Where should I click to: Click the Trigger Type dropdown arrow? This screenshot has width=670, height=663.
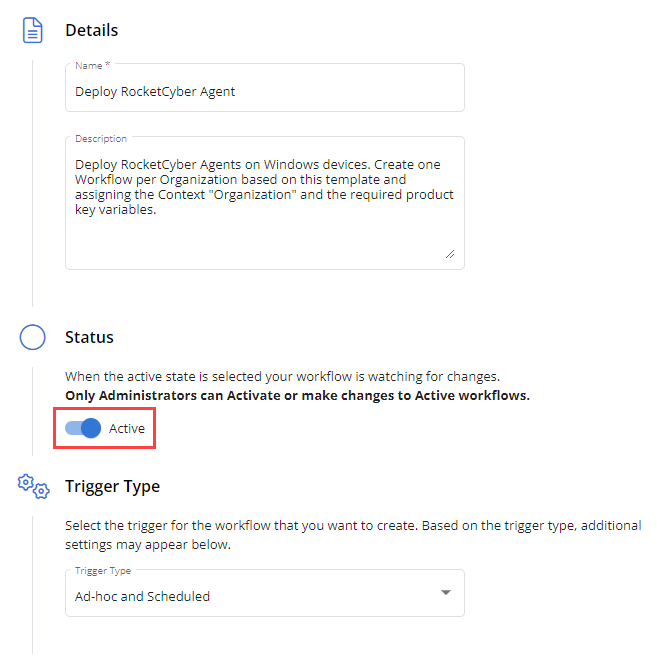445,594
